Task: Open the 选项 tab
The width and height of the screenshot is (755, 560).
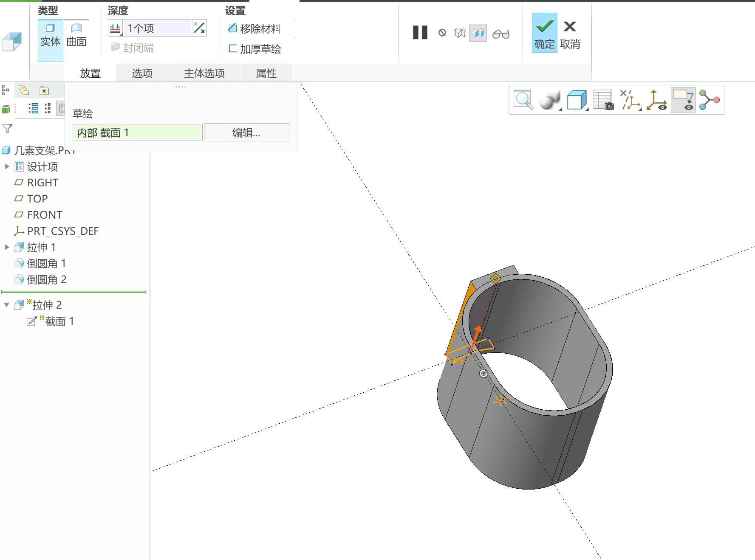Action: pyautogui.click(x=142, y=73)
